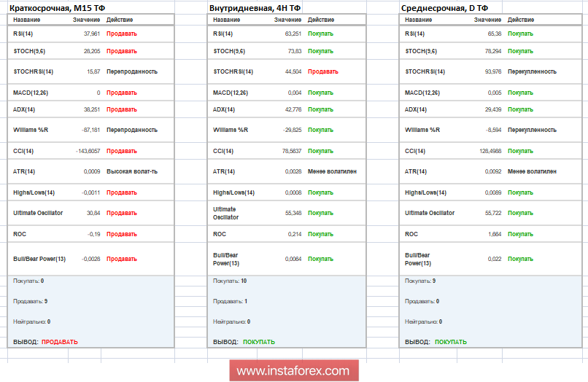Select Williams %R value -29,825
The width and height of the screenshot is (588, 382).
pos(292,130)
